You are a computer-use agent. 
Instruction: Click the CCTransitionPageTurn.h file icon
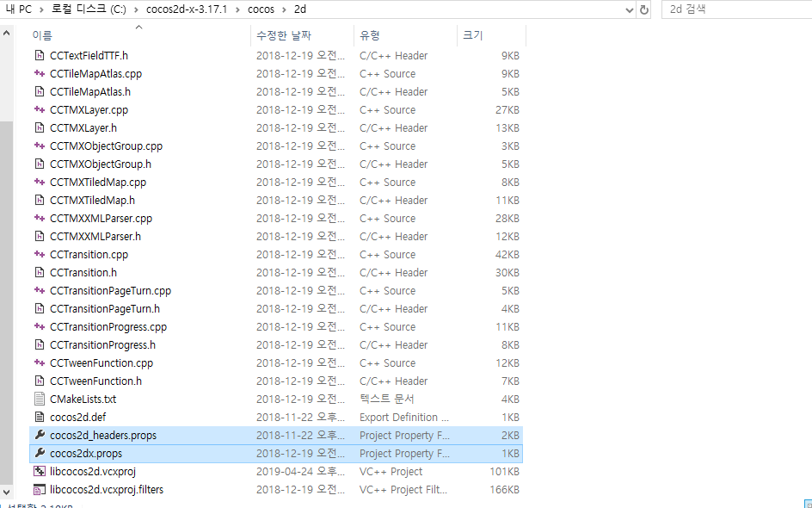tap(40, 309)
